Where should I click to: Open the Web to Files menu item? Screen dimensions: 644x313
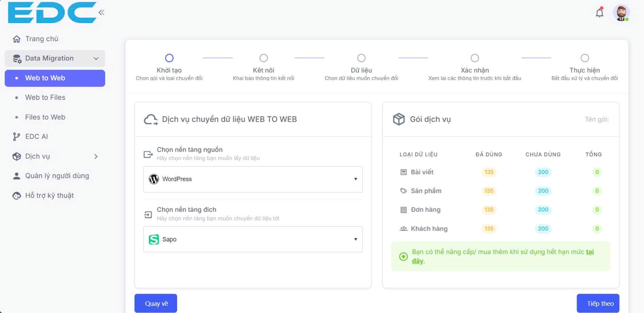click(45, 97)
